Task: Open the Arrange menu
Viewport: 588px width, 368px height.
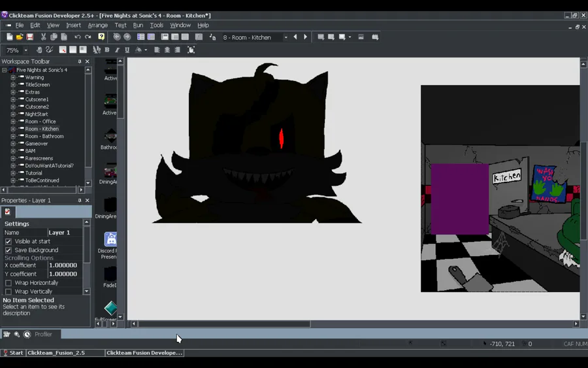Action: click(98, 25)
